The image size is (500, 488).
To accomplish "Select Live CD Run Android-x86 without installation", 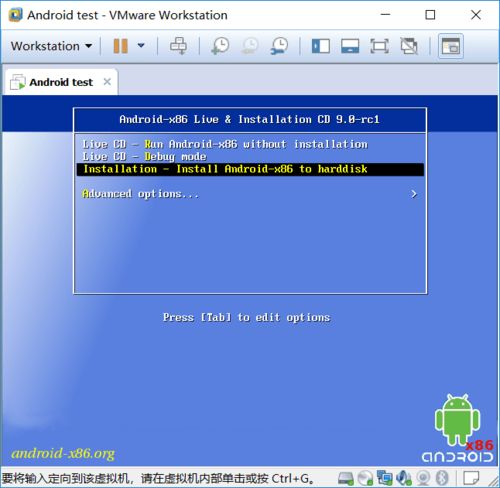I will pos(225,144).
